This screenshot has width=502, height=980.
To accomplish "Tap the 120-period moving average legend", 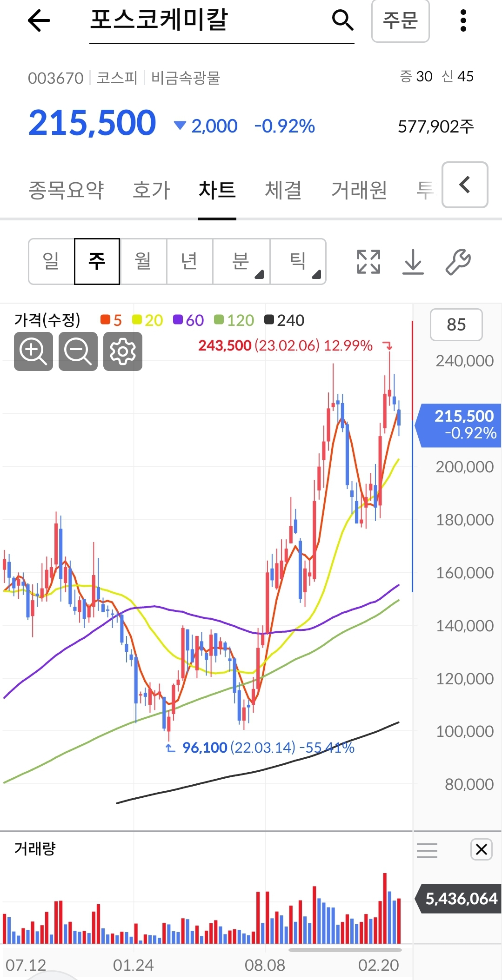I will pos(234,320).
